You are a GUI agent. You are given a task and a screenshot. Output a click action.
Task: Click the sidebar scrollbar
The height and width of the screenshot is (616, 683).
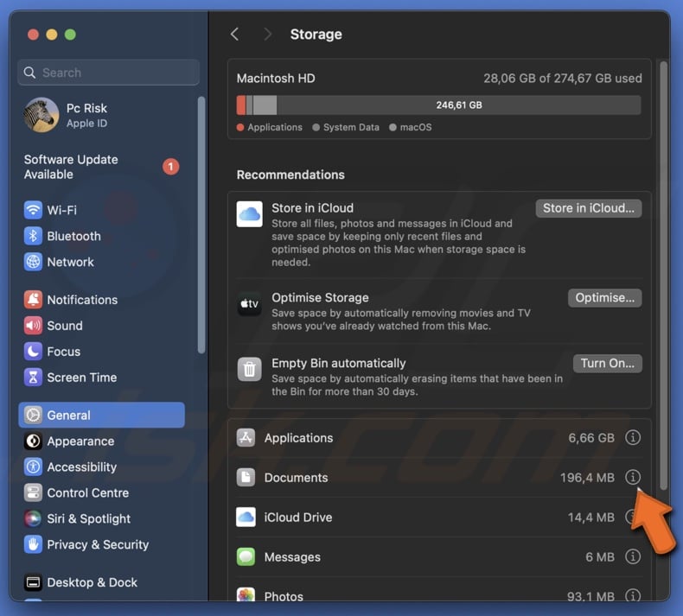pyautogui.click(x=201, y=225)
